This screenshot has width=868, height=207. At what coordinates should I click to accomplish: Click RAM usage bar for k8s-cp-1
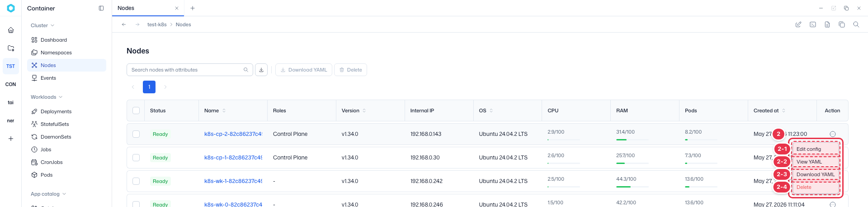tap(632, 163)
